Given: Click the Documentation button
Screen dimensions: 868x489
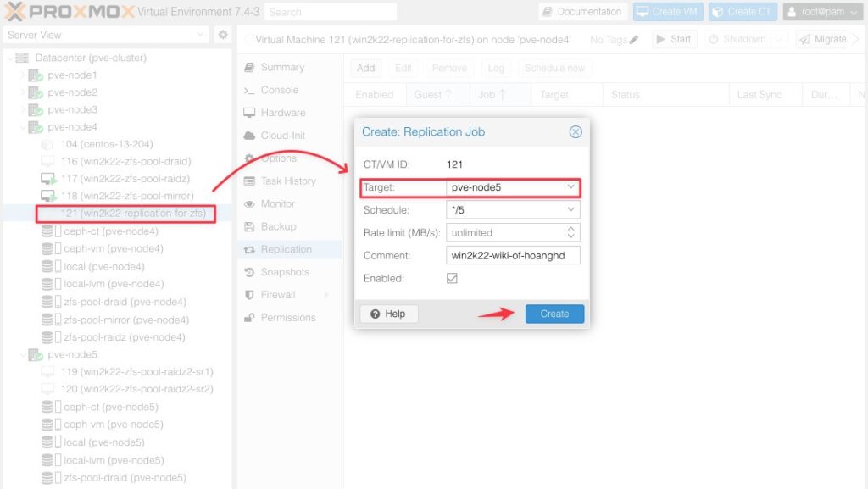Looking at the screenshot, I should [581, 12].
